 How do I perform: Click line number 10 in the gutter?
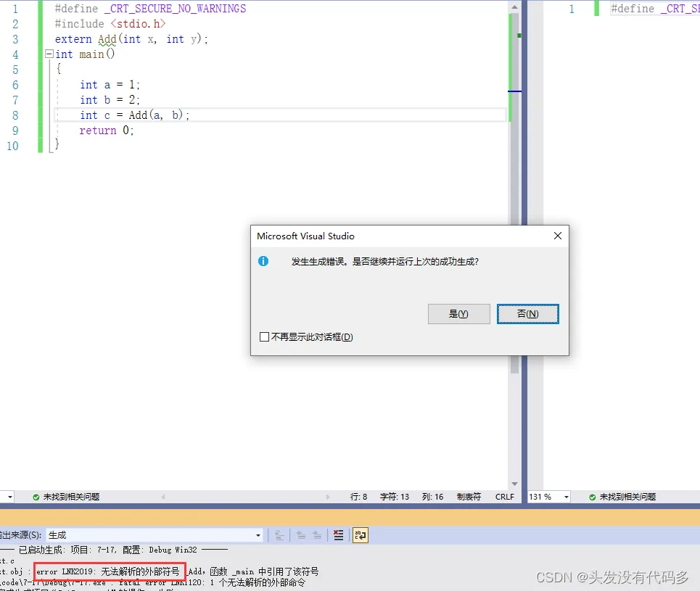[x=12, y=146]
